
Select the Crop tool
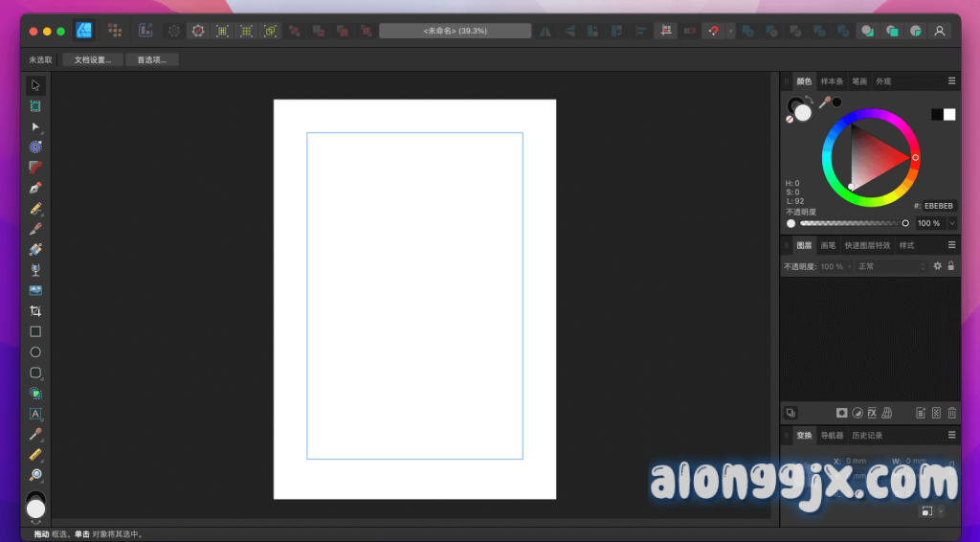point(35,311)
